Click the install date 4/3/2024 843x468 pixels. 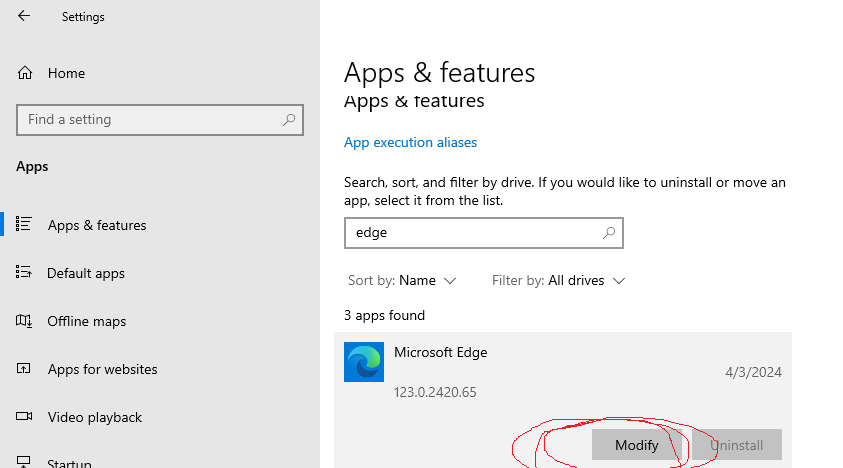point(753,372)
